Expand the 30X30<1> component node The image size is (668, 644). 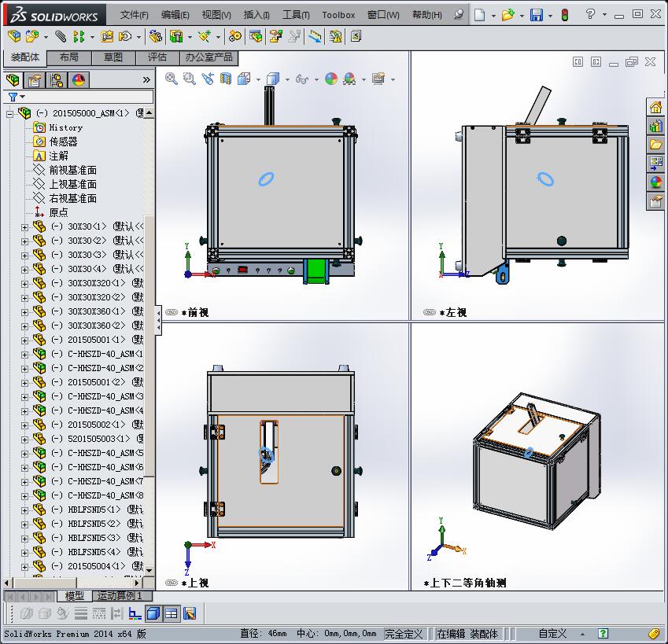point(24,227)
